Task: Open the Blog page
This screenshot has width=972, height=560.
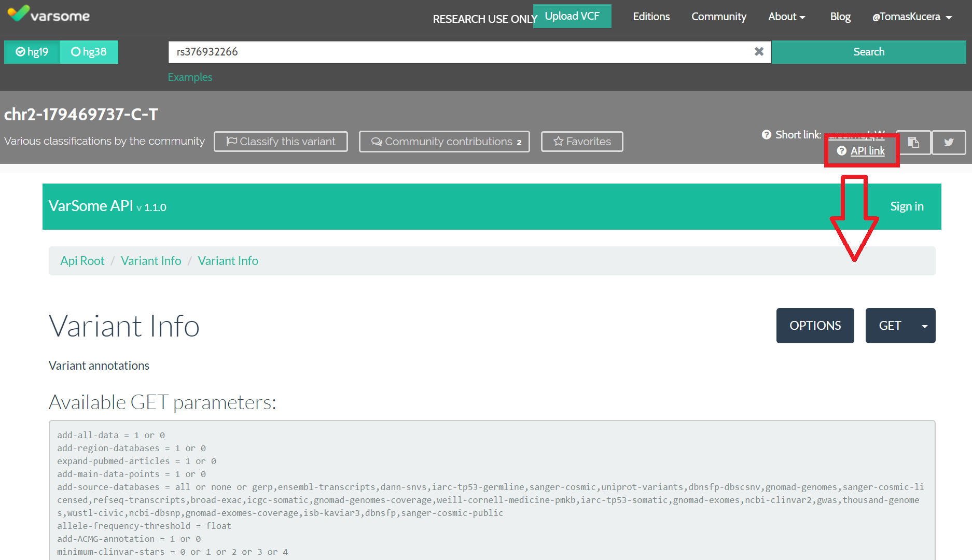Action: pyautogui.click(x=840, y=17)
